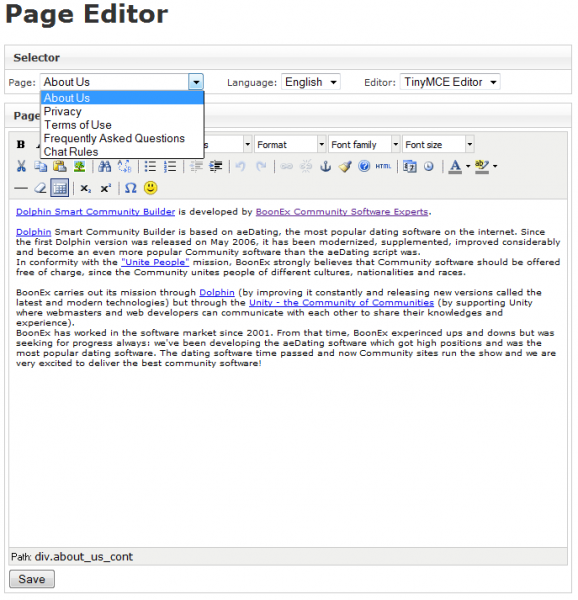The height and width of the screenshot is (600, 578).
Task: Insert a bulleted unordered list
Action: tap(150, 166)
